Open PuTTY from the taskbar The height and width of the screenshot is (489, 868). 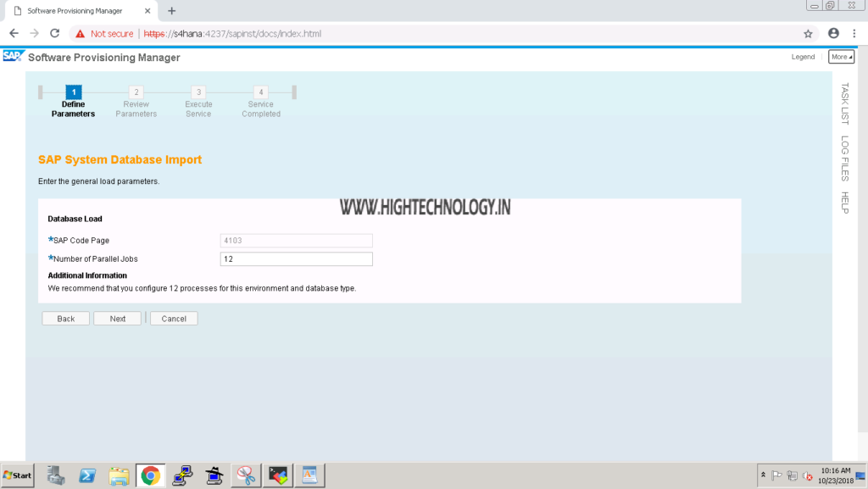(182, 475)
